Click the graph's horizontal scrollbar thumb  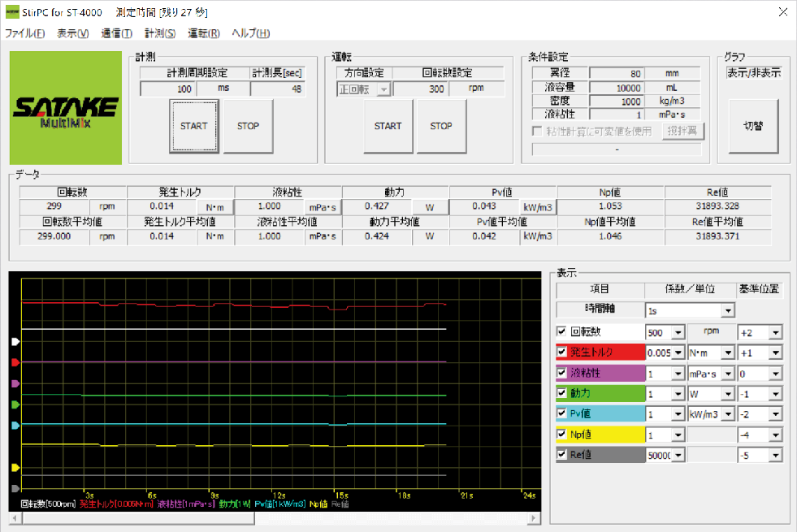coord(138,518)
